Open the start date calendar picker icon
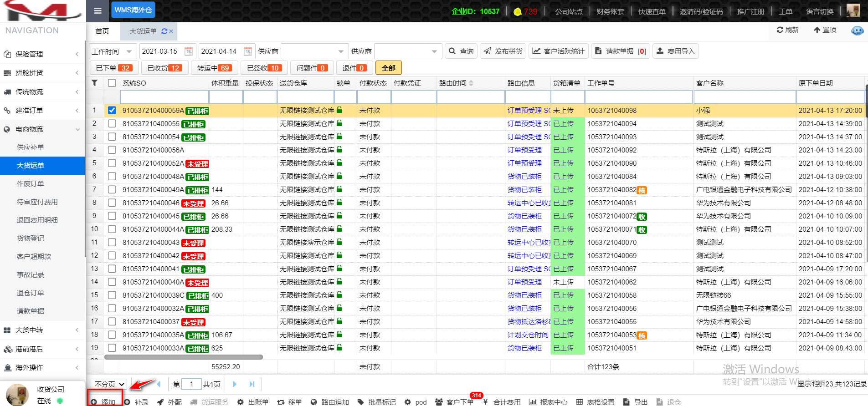This screenshot has height=406, width=868. (x=189, y=51)
